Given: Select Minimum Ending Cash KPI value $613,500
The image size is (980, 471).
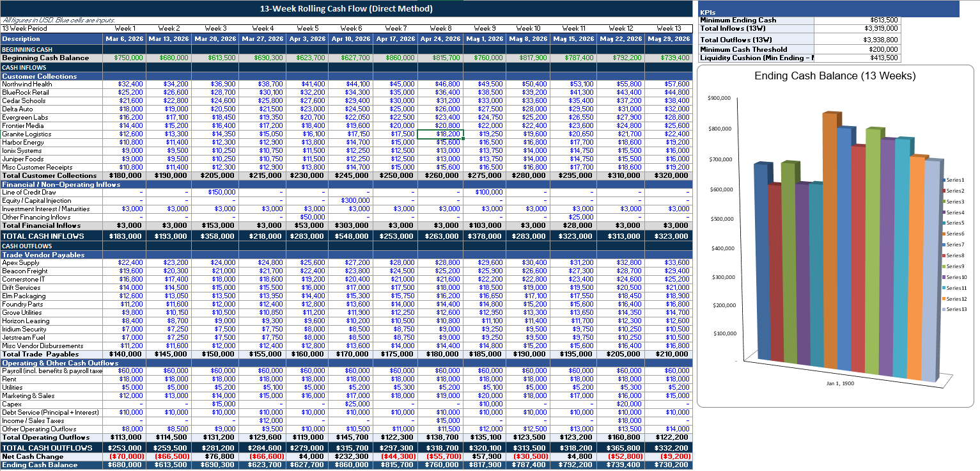Looking at the screenshot, I should click(856, 20).
